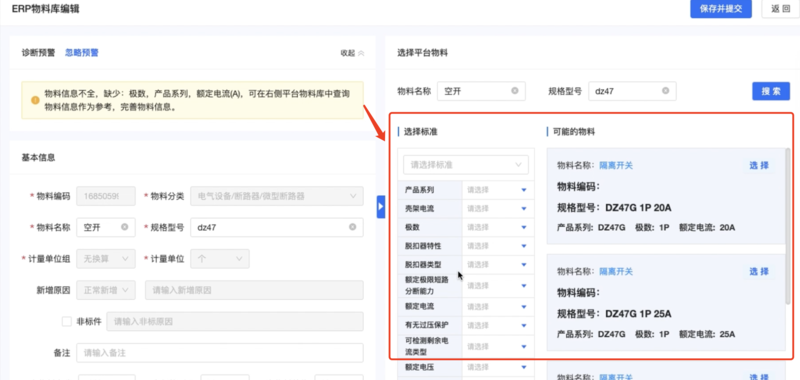The image size is (800, 380).
Task: Open the 产品系列 dropdown
Action: (x=498, y=190)
